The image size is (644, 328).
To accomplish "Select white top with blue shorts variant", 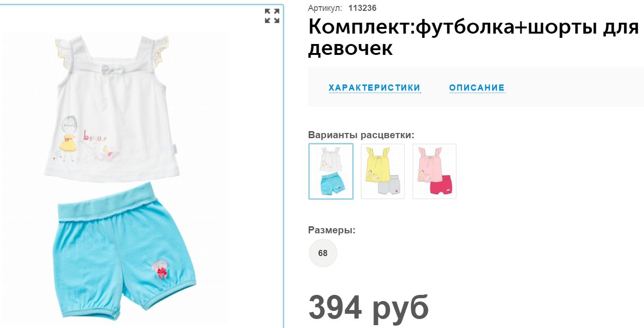I will click(x=331, y=171).
